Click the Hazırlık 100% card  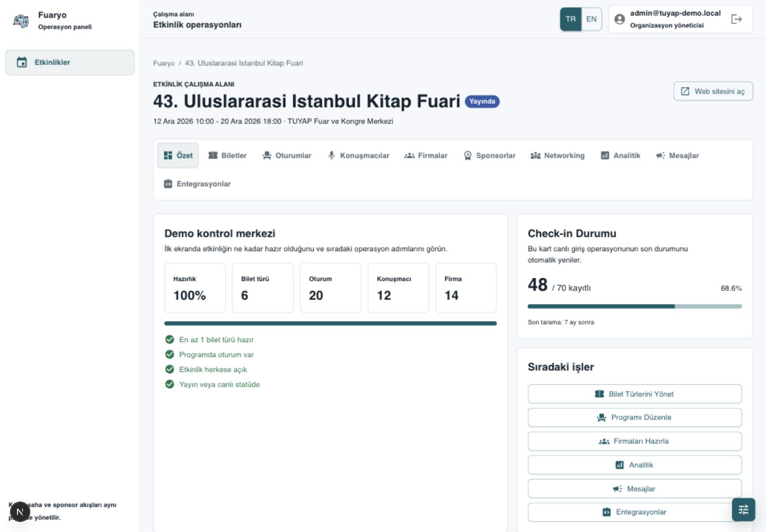tap(195, 288)
